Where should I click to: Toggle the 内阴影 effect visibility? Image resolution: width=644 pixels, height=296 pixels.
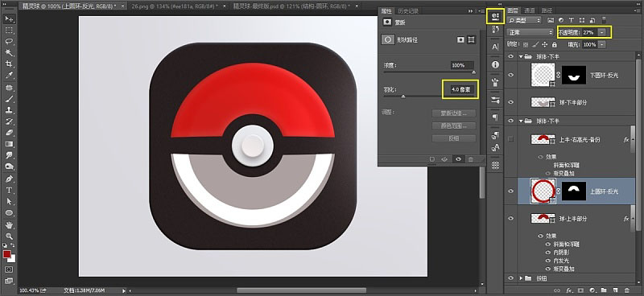pyautogui.click(x=547, y=253)
